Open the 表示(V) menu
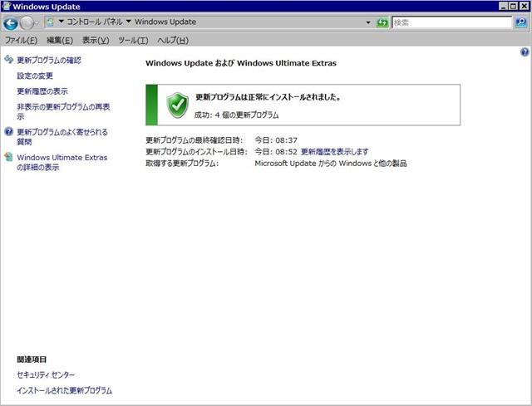Image resolution: width=532 pixels, height=406 pixels. [96, 41]
